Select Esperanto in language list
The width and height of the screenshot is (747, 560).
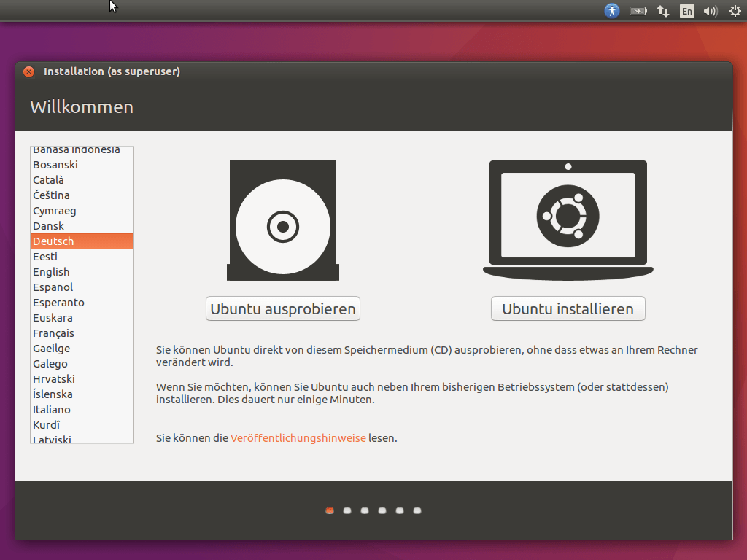82,303
